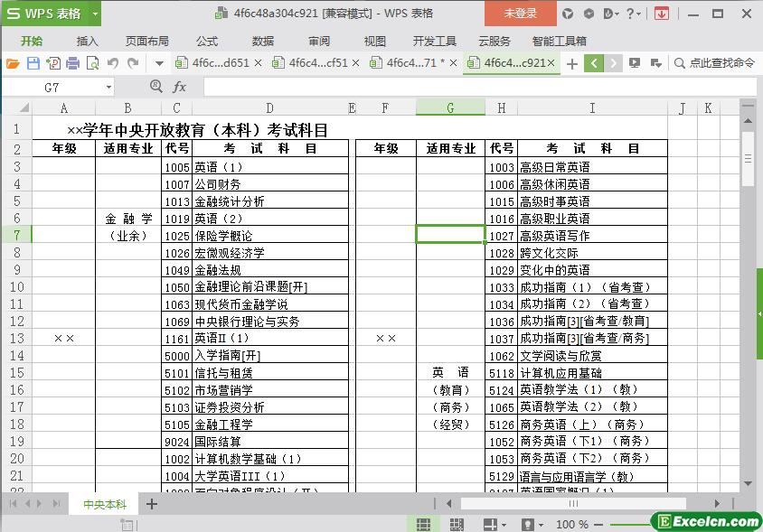Image resolution: width=763 pixels, height=532 pixels.
Task: Click the presentation screen icon beside tab arrows
Action: point(635,63)
